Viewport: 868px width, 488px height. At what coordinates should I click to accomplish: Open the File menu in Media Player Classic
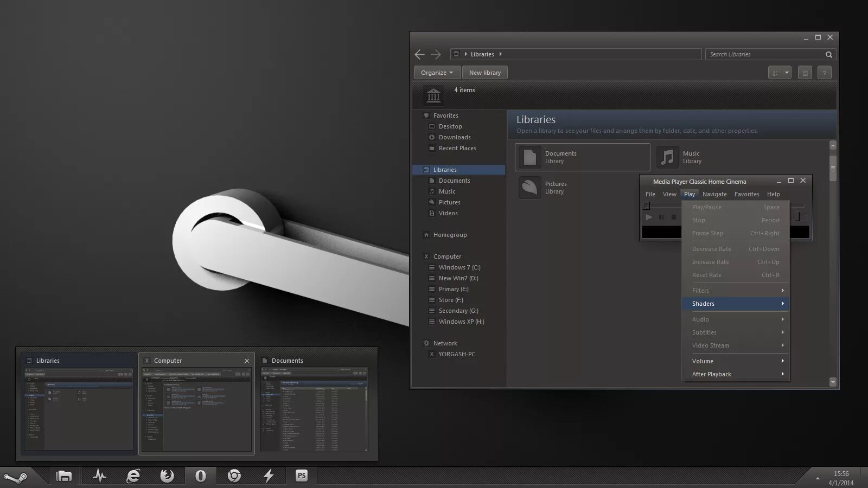pyautogui.click(x=650, y=194)
